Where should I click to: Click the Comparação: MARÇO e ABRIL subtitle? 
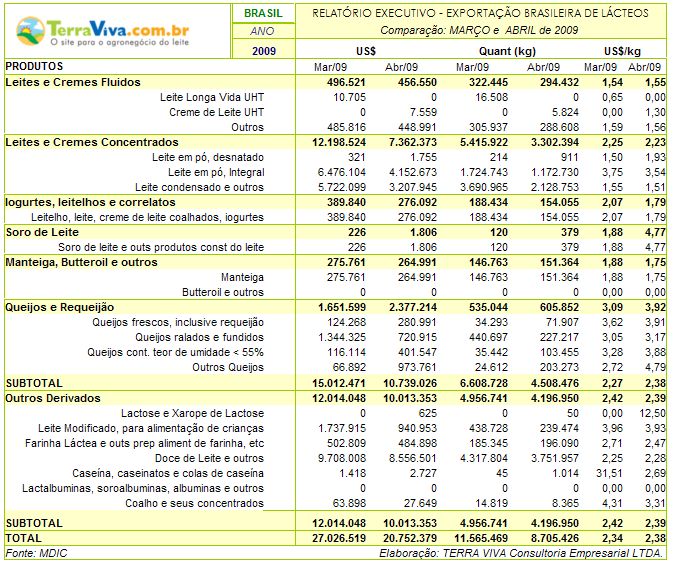[479, 30]
